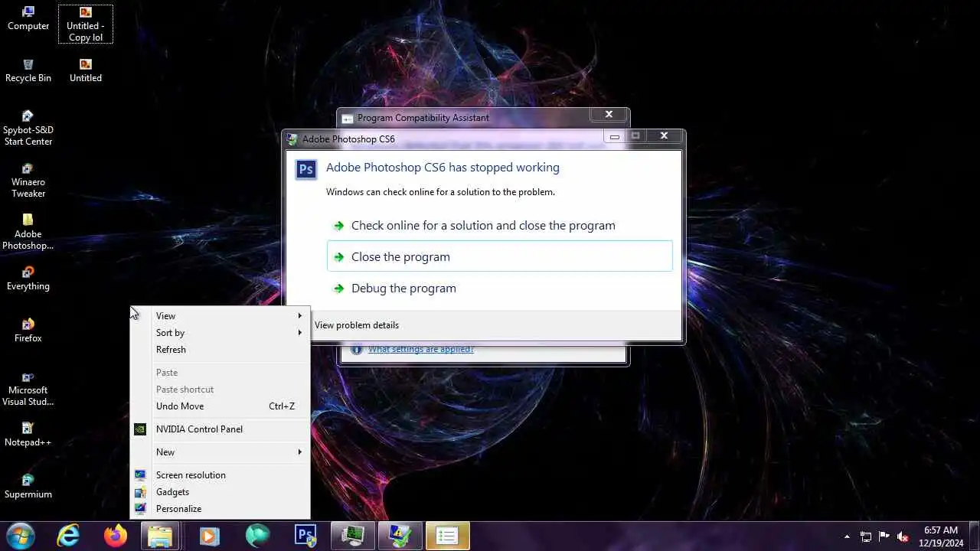980x551 pixels.
Task: Open the Computer desktop icon
Action: tap(28, 19)
